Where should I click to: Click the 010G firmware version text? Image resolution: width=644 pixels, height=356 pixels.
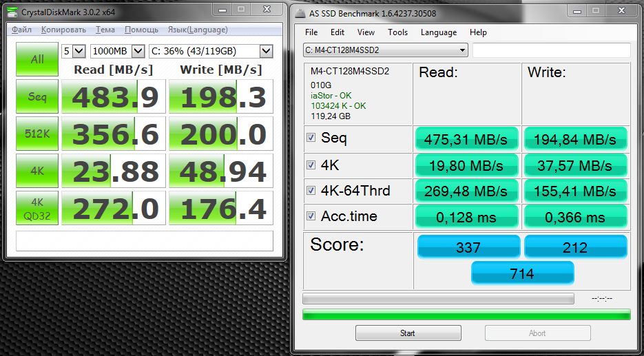coord(321,85)
